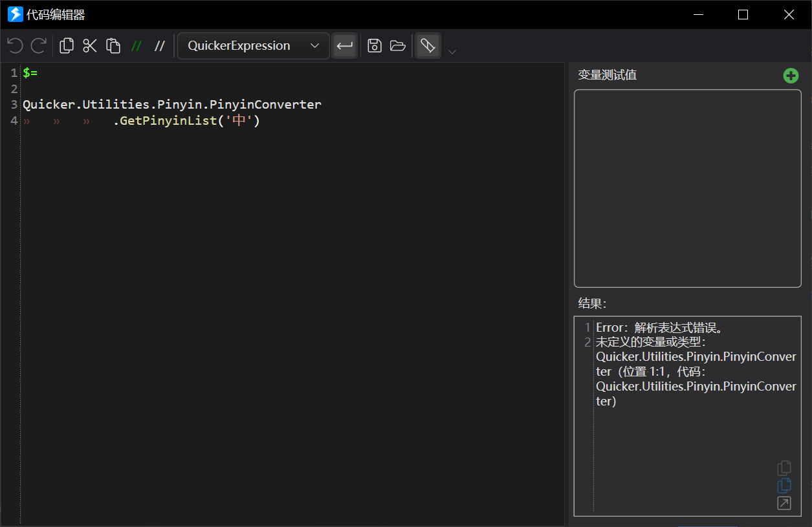This screenshot has width=812, height=527.
Task: Save code with the floppy disk icon
Action: coord(375,45)
